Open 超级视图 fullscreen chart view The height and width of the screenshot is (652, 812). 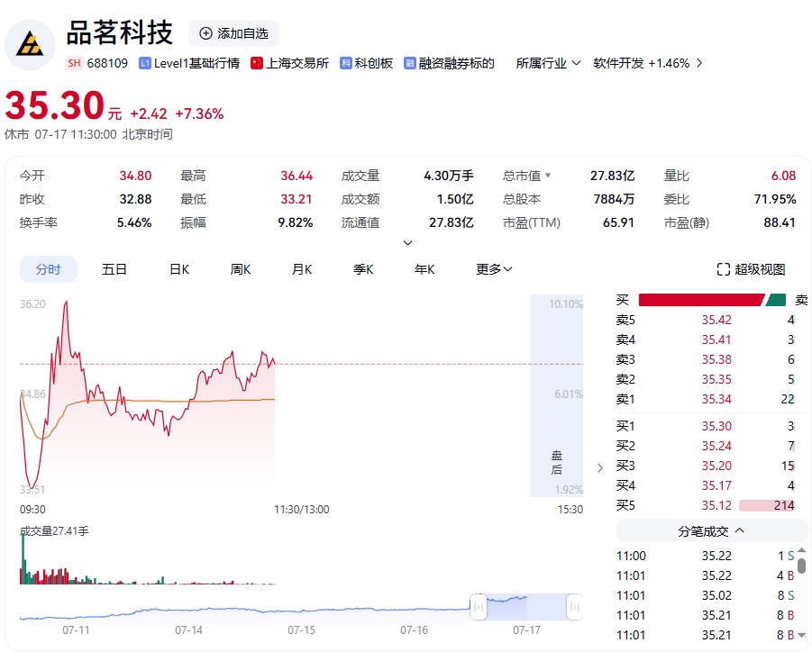tap(751, 269)
